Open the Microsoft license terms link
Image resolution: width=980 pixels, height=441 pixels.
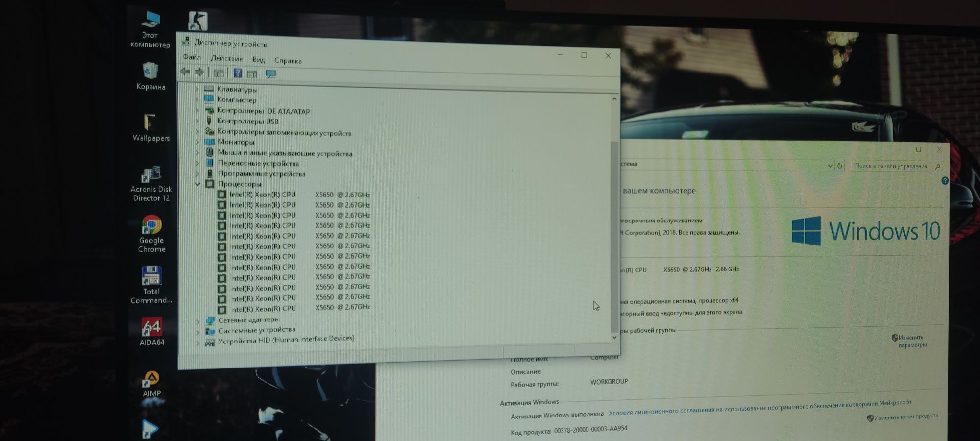coord(760,408)
